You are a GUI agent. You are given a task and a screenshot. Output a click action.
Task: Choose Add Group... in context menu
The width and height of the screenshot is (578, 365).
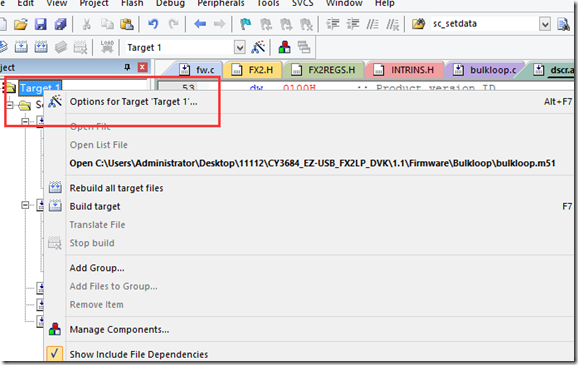point(310,268)
